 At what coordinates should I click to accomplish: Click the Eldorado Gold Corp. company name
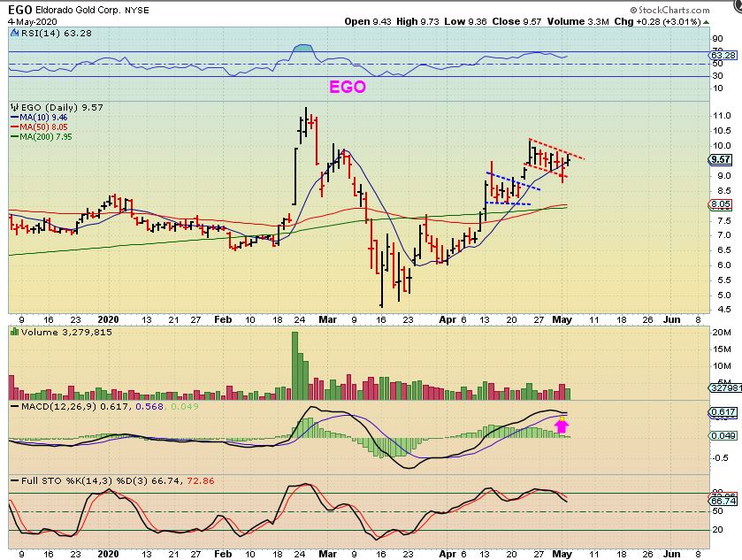point(79,10)
